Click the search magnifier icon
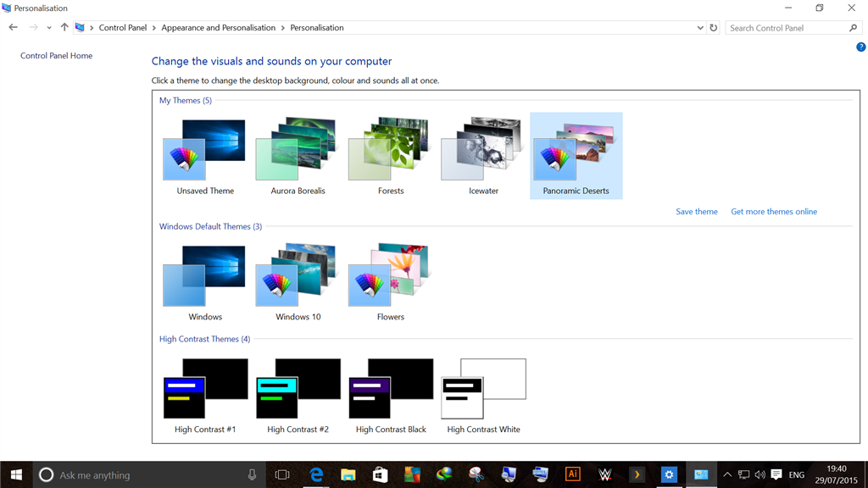The width and height of the screenshot is (868, 488). pos(853,28)
